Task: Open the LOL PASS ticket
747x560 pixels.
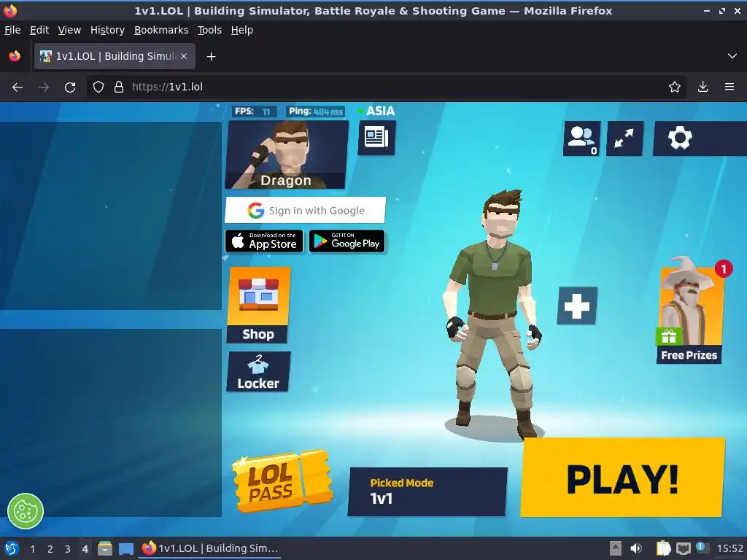Action: [282, 481]
